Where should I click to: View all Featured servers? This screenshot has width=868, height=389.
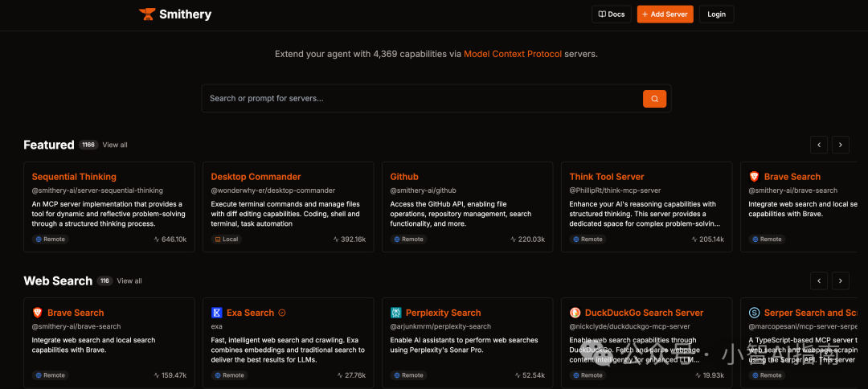pyautogui.click(x=115, y=145)
